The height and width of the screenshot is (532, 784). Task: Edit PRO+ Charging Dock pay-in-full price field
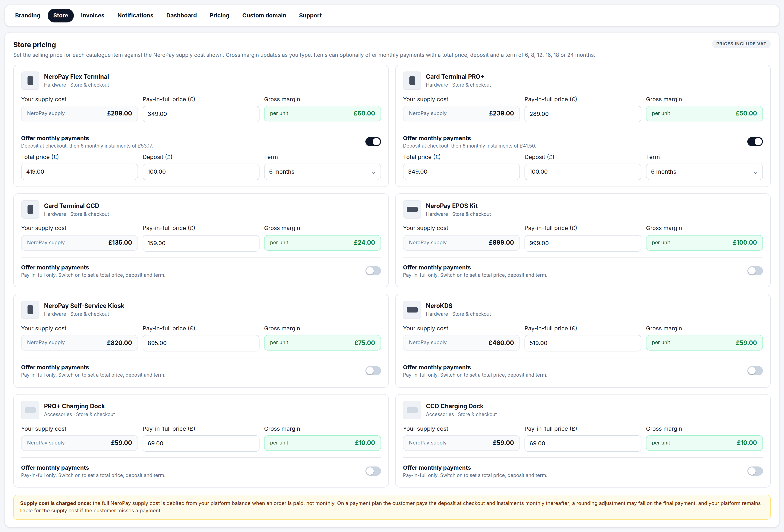[x=201, y=443]
